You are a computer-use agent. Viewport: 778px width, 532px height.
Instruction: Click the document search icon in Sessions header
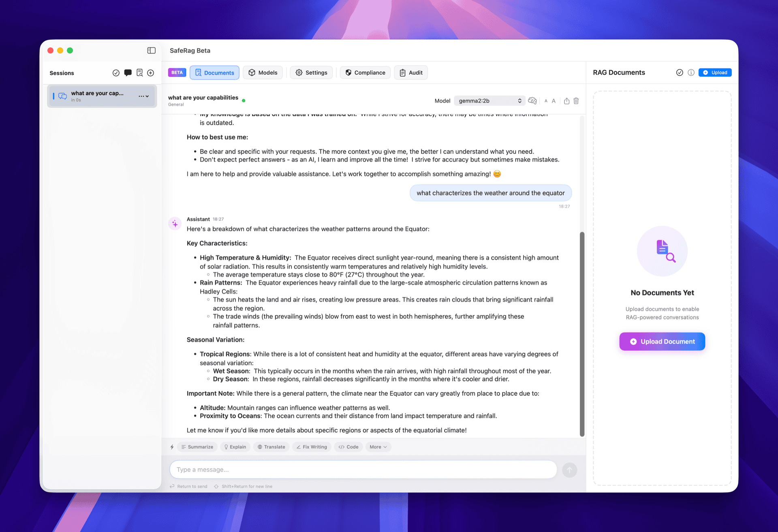click(139, 73)
